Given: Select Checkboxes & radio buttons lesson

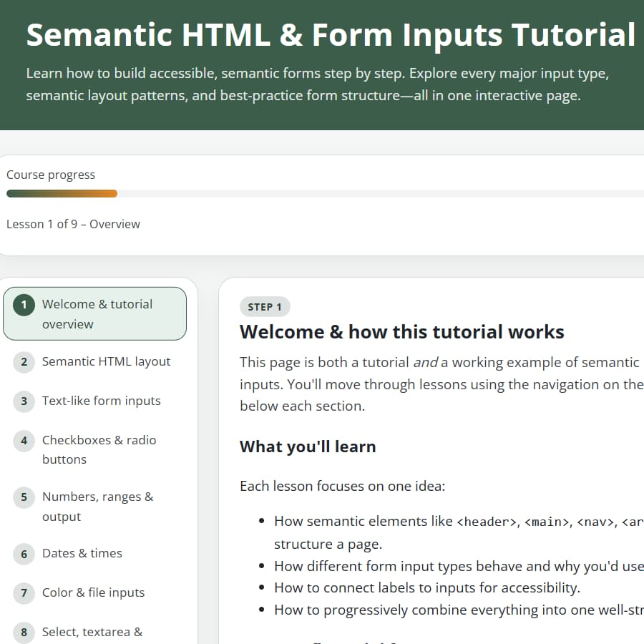Looking at the screenshot, I should 94,450.
